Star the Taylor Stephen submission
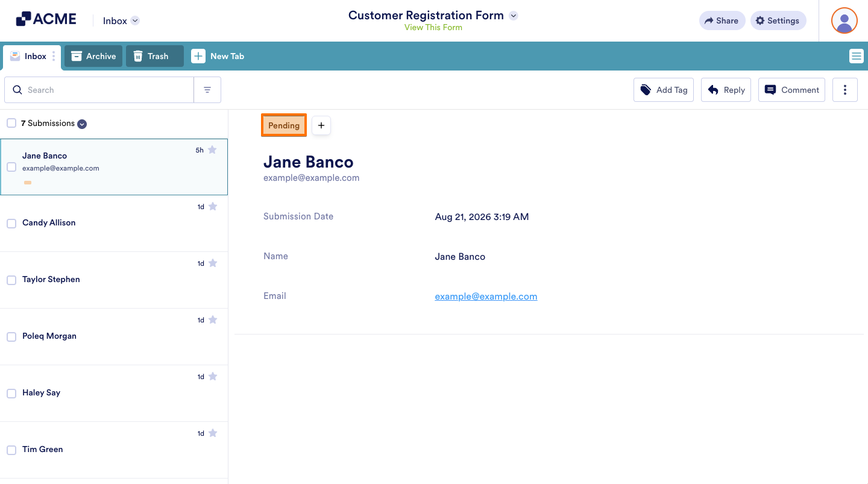The image size is (868, 484). click(x=212, y=263)
